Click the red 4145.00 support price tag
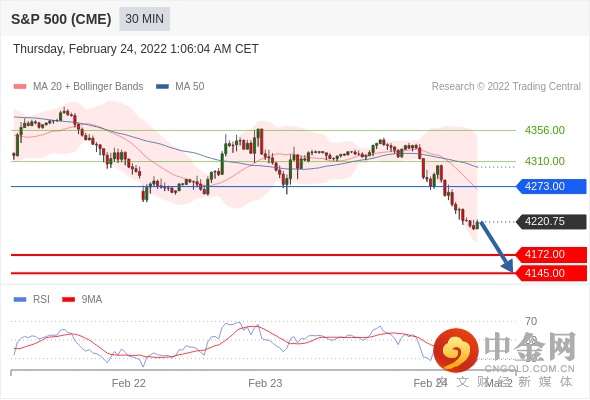The width and height of the screenshot is (590, 400). click(551, 273)
